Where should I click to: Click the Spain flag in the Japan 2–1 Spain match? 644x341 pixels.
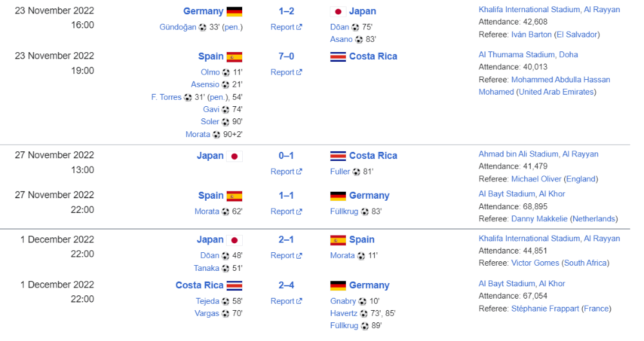[338, 240]
